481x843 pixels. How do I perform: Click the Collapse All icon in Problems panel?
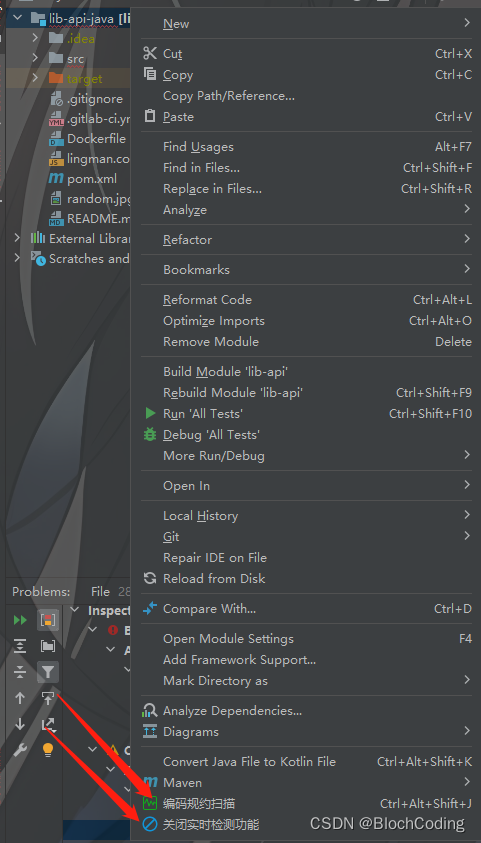pos(20,671)
